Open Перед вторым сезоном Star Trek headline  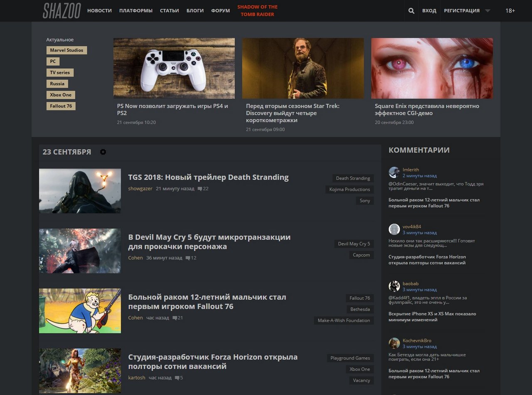[x=293, y=113]
